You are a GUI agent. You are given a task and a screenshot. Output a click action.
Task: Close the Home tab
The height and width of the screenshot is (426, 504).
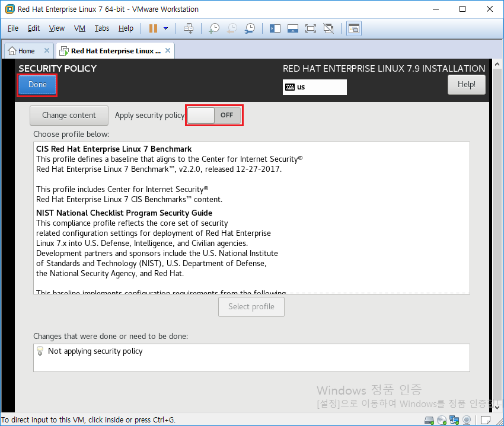point(47,50)
